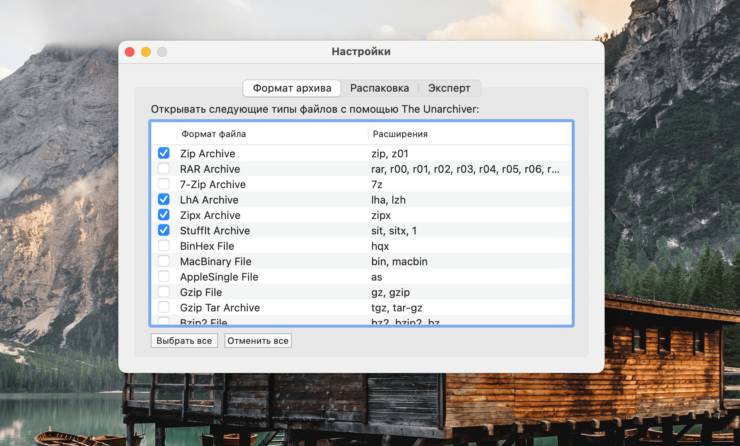Enable the 7-Zip Archive checkbox
The image size is (740, 446).
coord(164,185)
